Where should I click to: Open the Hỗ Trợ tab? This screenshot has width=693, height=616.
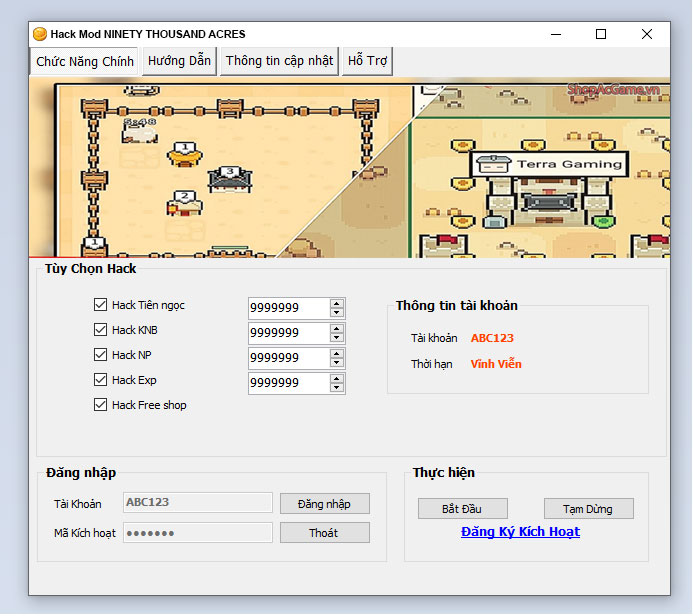pos(367,61)
